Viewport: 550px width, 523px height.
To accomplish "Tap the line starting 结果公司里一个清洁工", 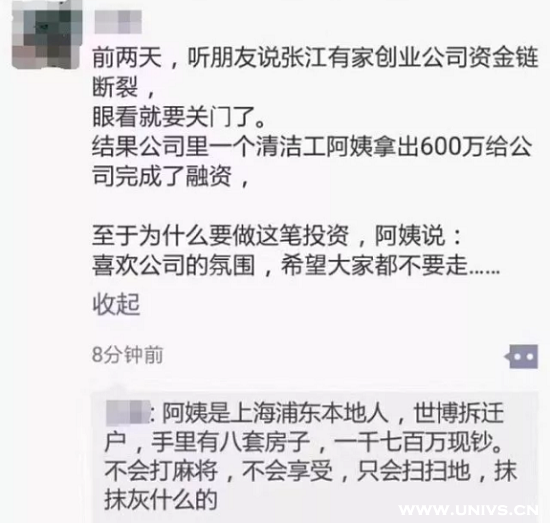I will (312, 146).
